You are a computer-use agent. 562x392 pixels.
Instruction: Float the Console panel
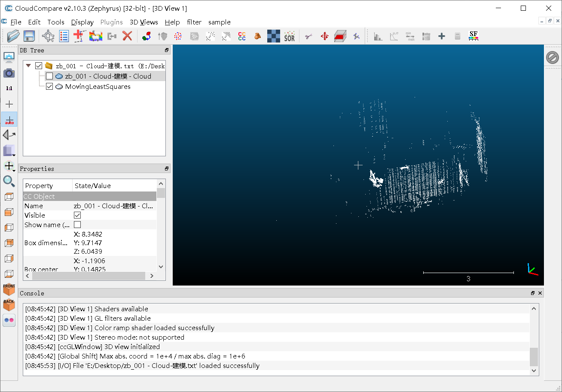click(533, 293)
